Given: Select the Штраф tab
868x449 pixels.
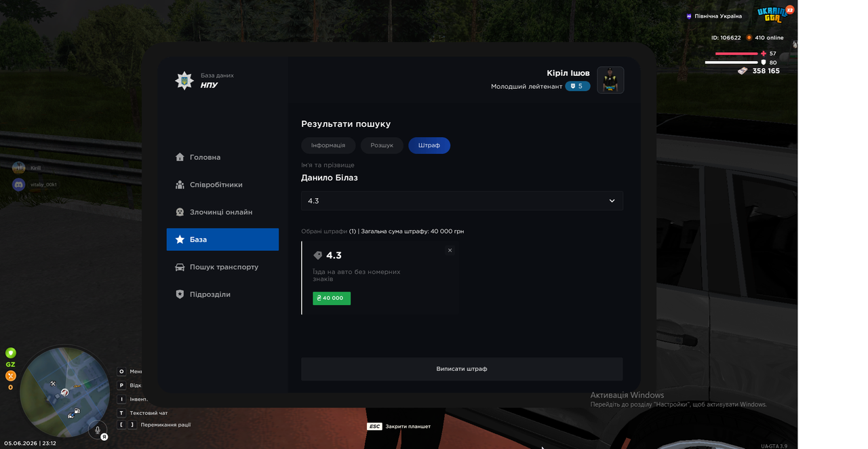Looking at the screenshot, I should [429, 146].
